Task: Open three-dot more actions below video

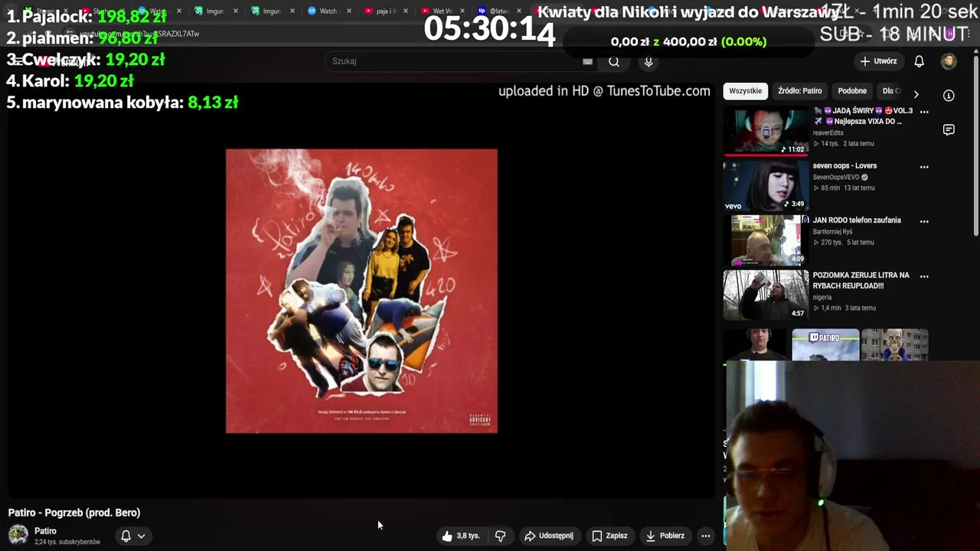Action: pyautogui.click(x=706, y=536)
